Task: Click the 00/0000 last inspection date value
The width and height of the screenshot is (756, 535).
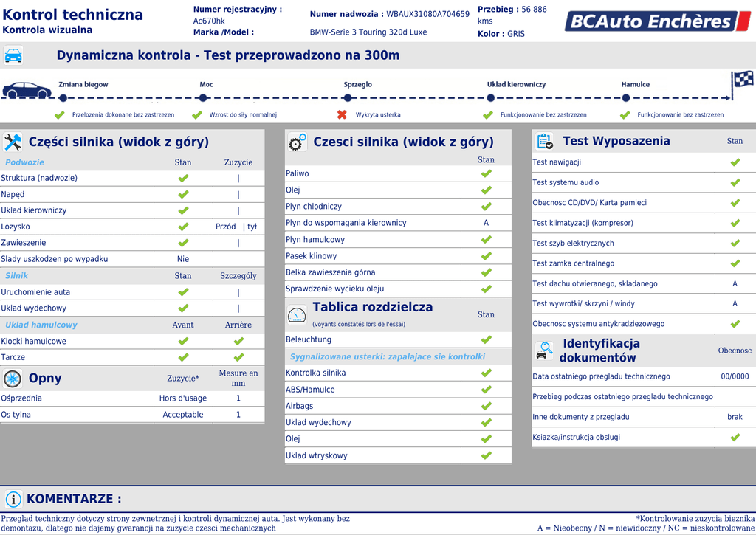Action: [x=734, y=376]
